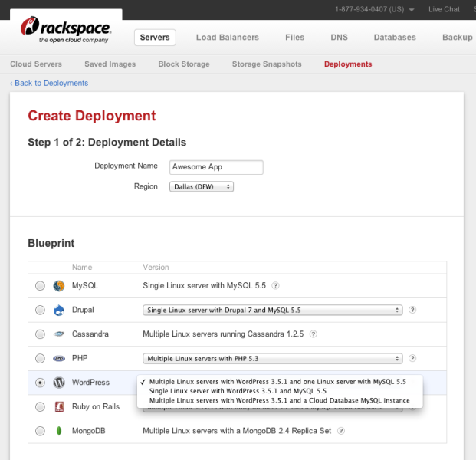Select the PHP blueprint radio button
Screen dimensions: 476x460
point(40,358)
